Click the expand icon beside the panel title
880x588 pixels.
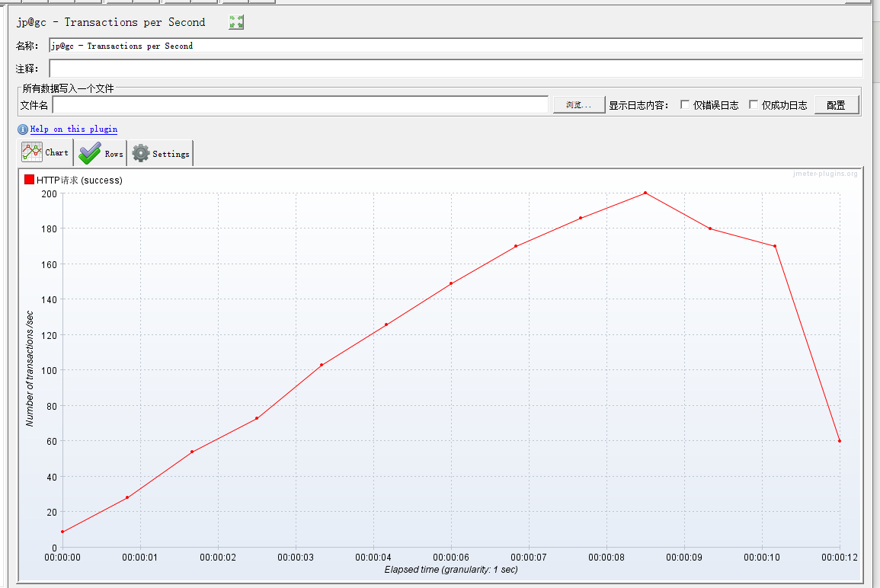click(x=236, y=23)
